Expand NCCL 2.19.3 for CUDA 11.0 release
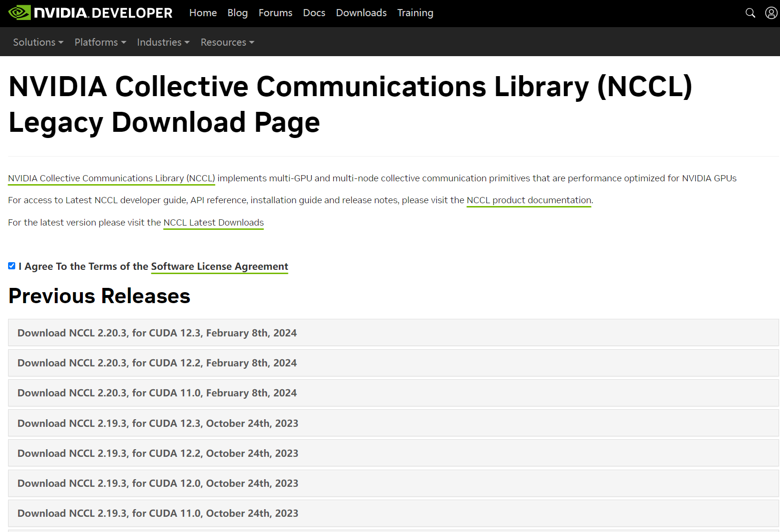The width and height of the screenshot is (780, 532). pyautogui.click(x=394, y=513)
